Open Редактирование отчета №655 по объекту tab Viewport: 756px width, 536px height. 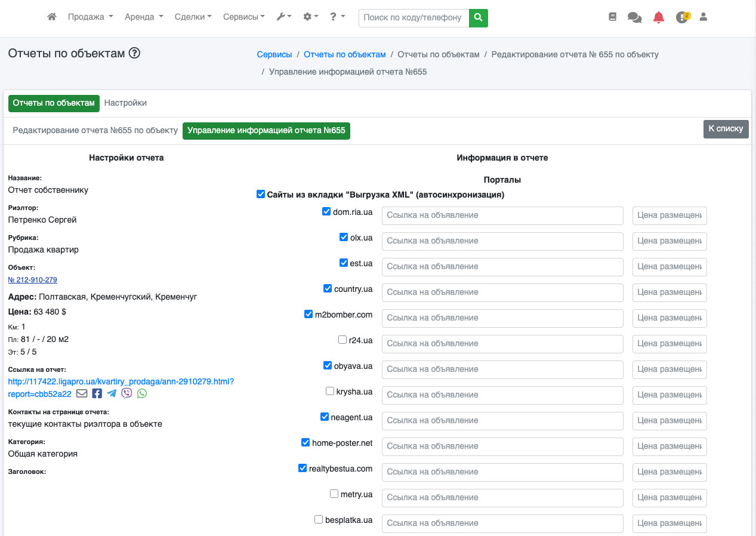point(95,130)
